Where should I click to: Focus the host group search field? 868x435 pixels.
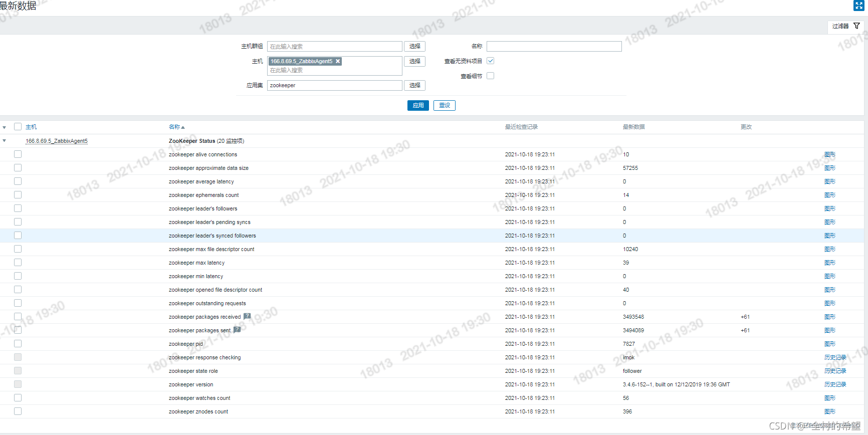point(335,46)
